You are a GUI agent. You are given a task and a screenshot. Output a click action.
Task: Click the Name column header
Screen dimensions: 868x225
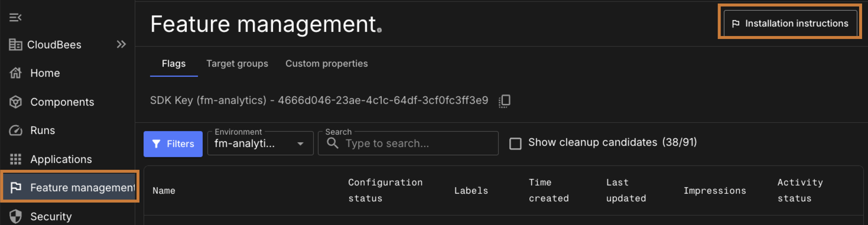pos(164,191)
